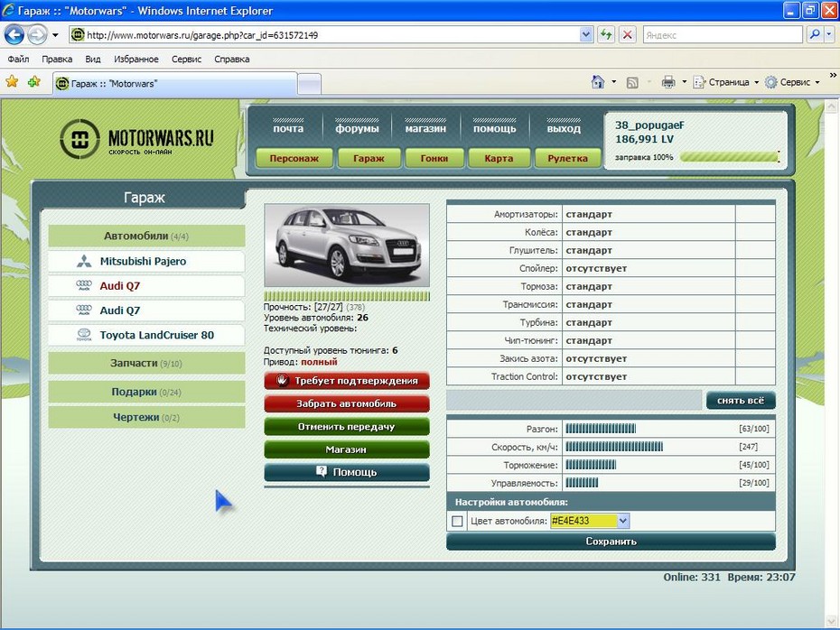Open the search provider options arrow
This screenshot has height=630, width=840.
[x=829, y=35]
